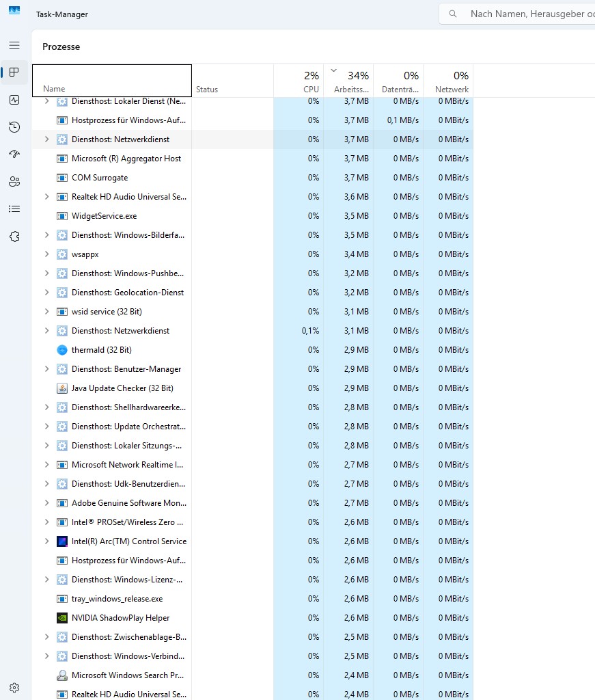Open the Performance page in sidebar
595x700 pixels.
[x=14, y=100]
